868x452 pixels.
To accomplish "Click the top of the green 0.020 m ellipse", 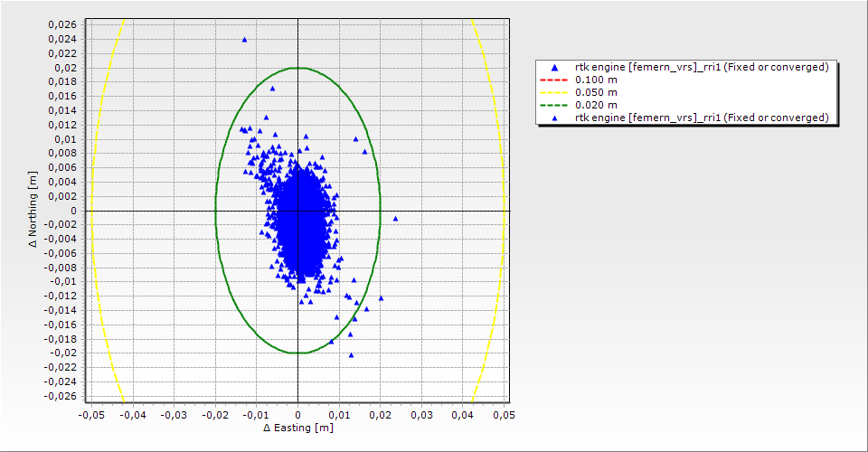I will [x=297, y=68].
